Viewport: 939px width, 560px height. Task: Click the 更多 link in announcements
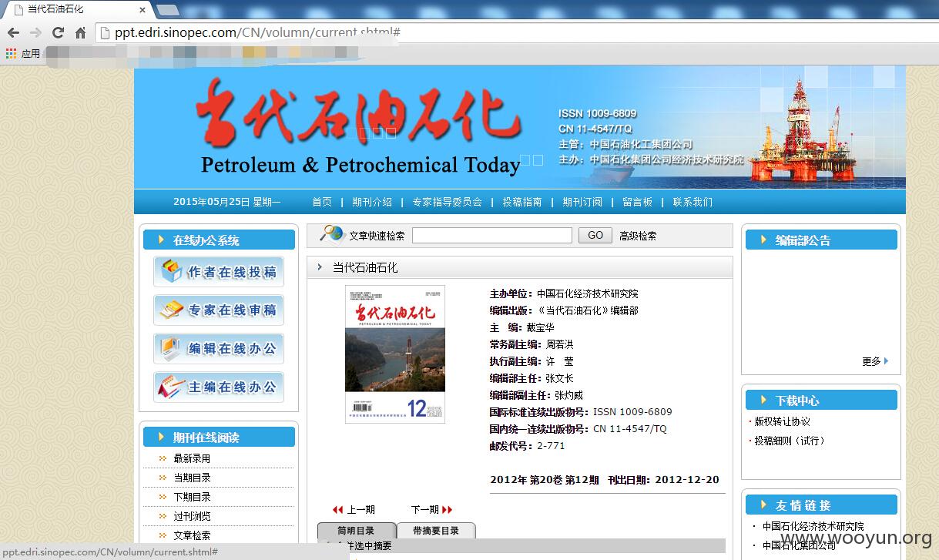tap(871, 361)
